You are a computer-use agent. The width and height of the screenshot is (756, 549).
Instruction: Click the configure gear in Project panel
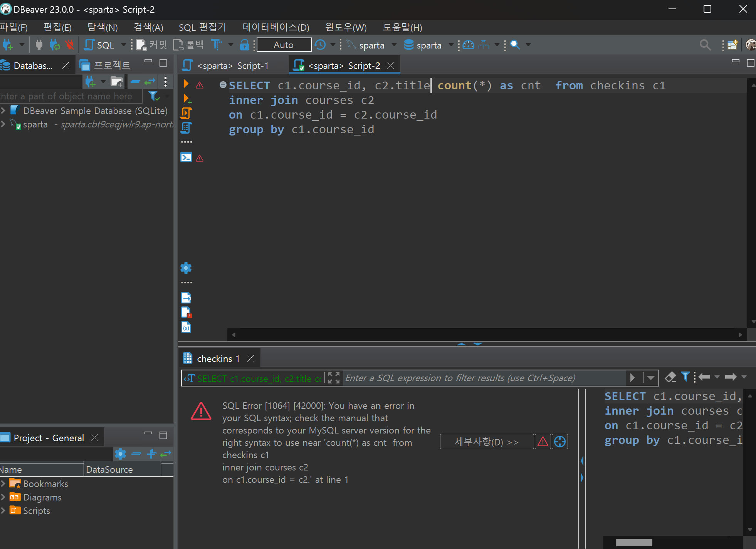121,454
